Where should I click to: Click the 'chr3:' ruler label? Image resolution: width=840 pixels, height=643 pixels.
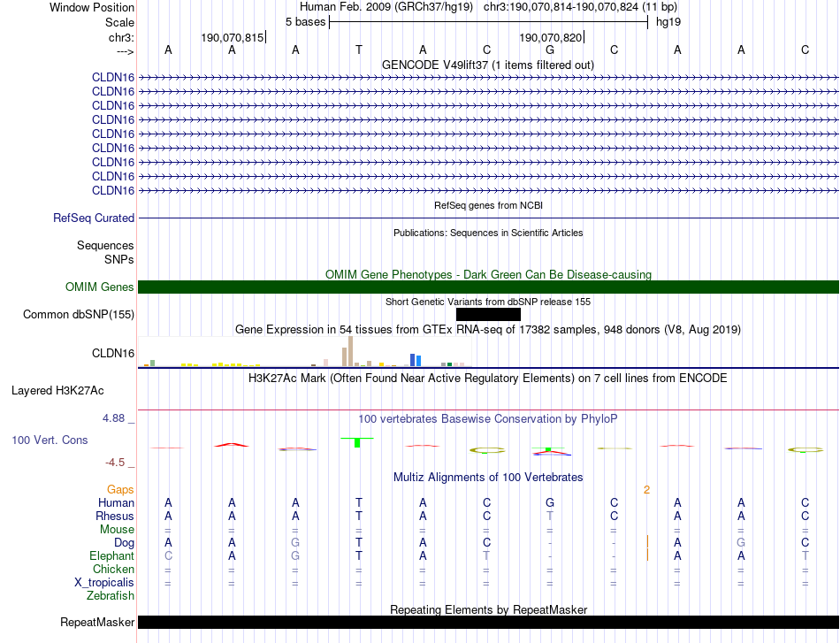point(121,37)
